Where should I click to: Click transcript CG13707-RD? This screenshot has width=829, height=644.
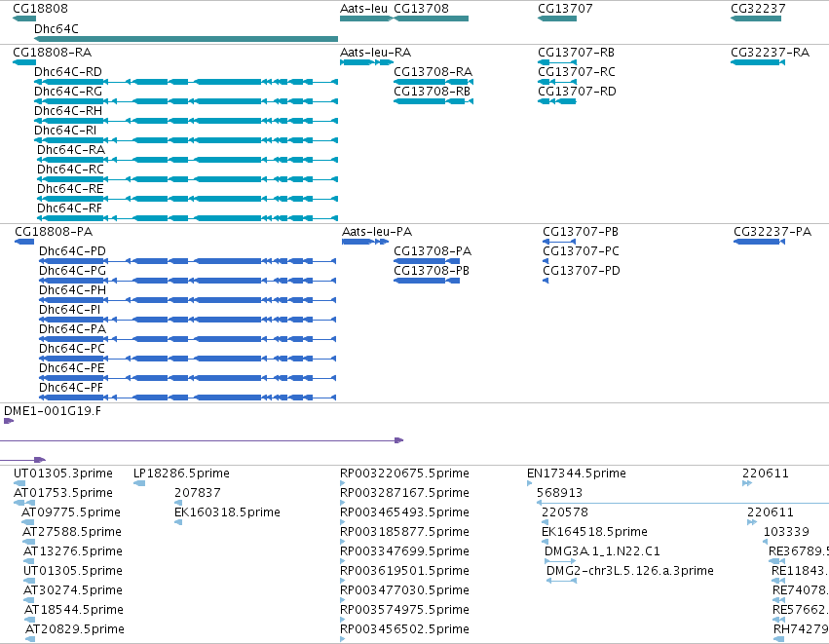pos(577,92)
